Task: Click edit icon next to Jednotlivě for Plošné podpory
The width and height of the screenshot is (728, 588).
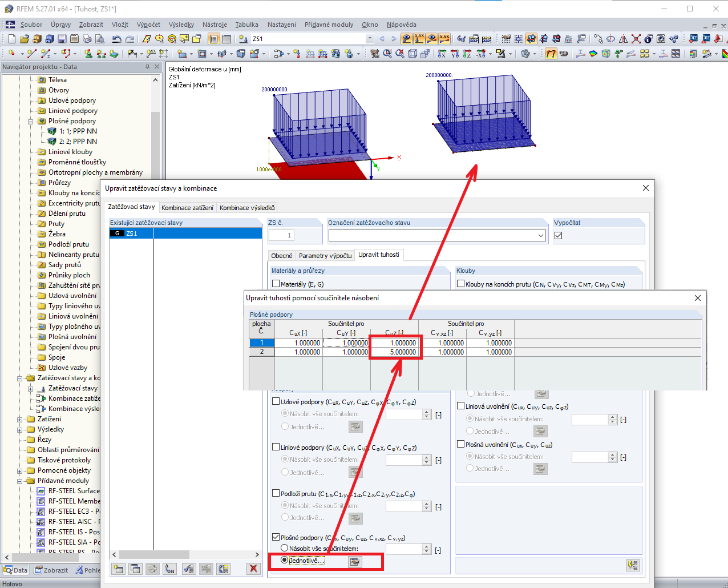Action: (x=355, y=562)
